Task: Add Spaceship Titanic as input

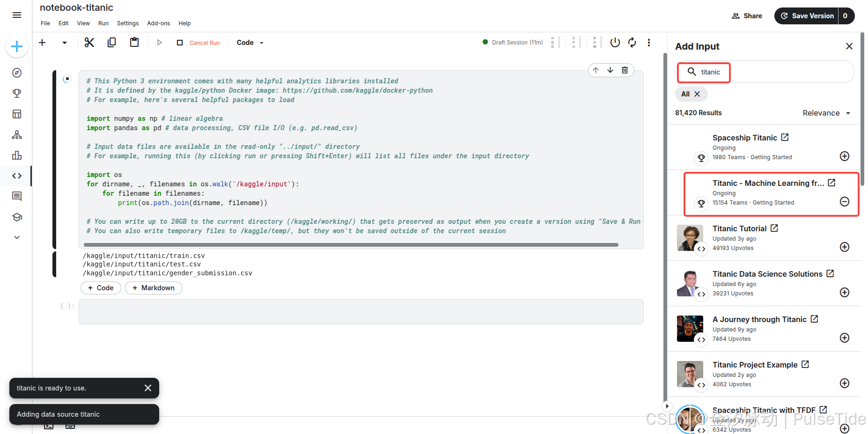Action: [845, 156]
